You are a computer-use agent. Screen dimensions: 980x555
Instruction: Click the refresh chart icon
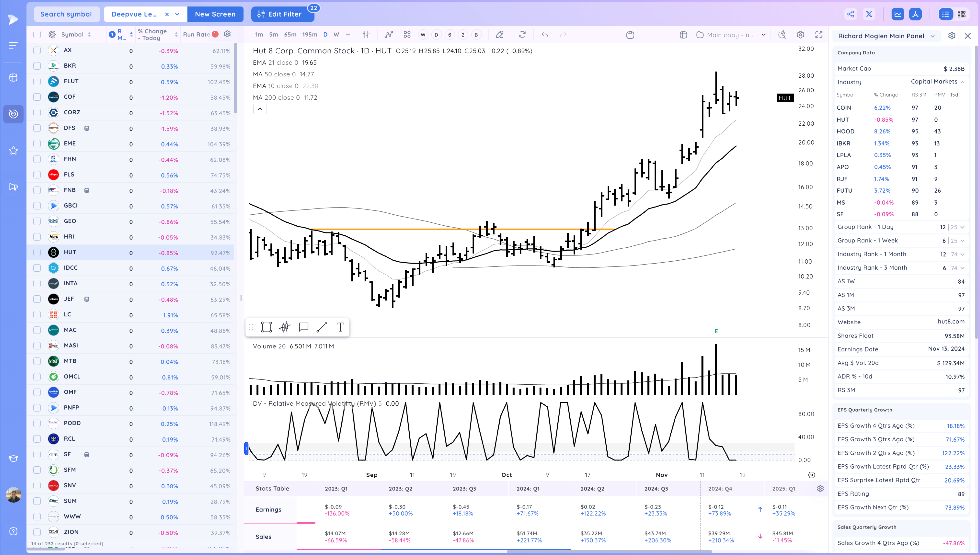click(x=522, y=35)
